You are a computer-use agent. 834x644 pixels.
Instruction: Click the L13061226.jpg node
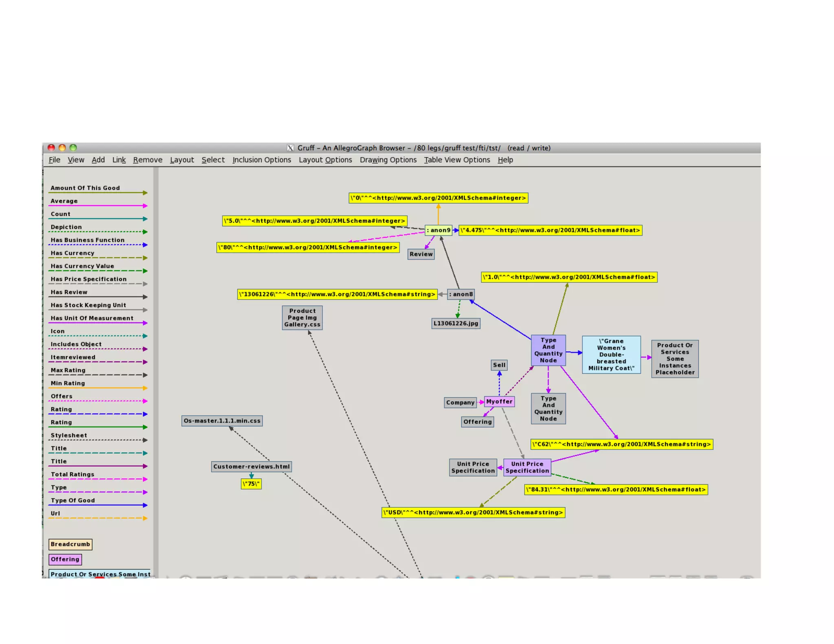[456, 324]
